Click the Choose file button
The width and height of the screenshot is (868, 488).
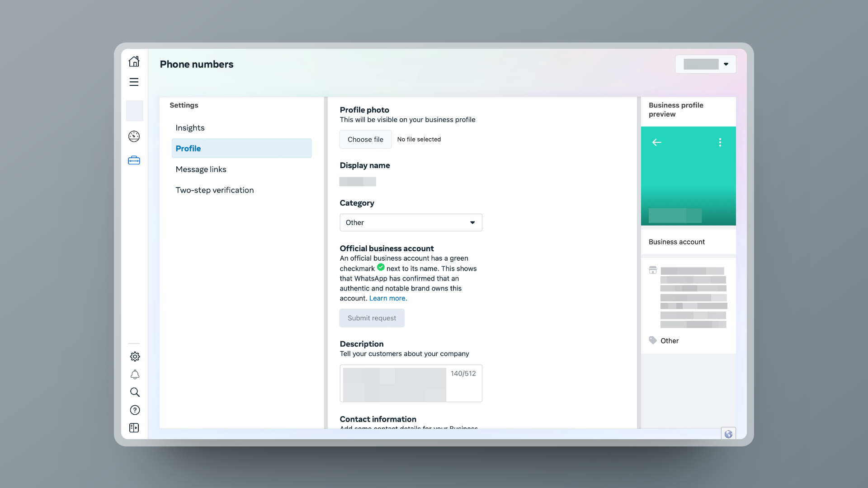pos(365,140)
